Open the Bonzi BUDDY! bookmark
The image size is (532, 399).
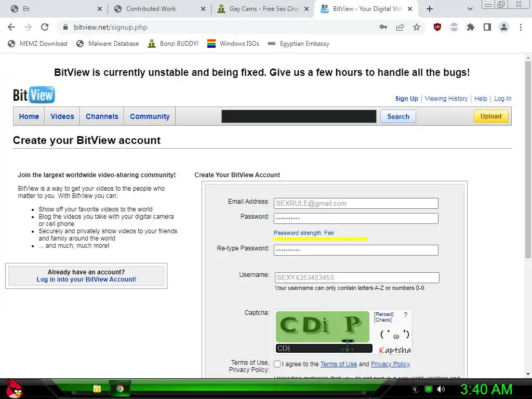pyautogui.click(x=173, y=44)
